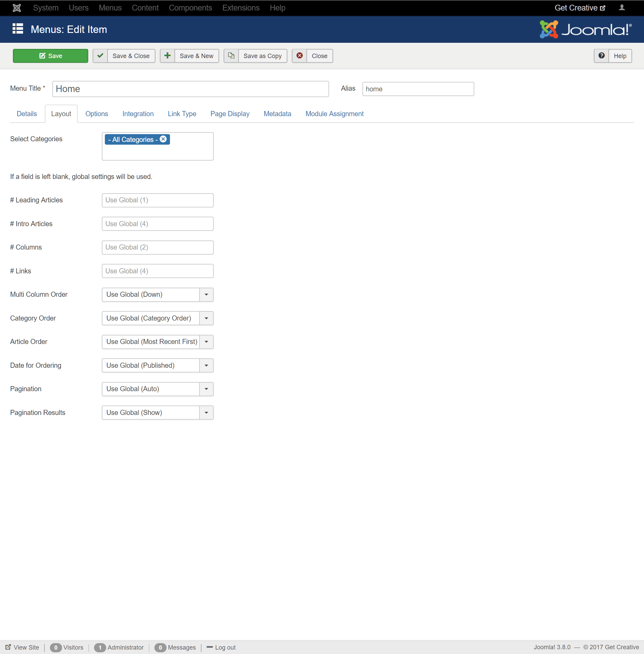Viewport: 644px width, 654px height.
Task: Open the Get Creative site link
Action: 580,8
